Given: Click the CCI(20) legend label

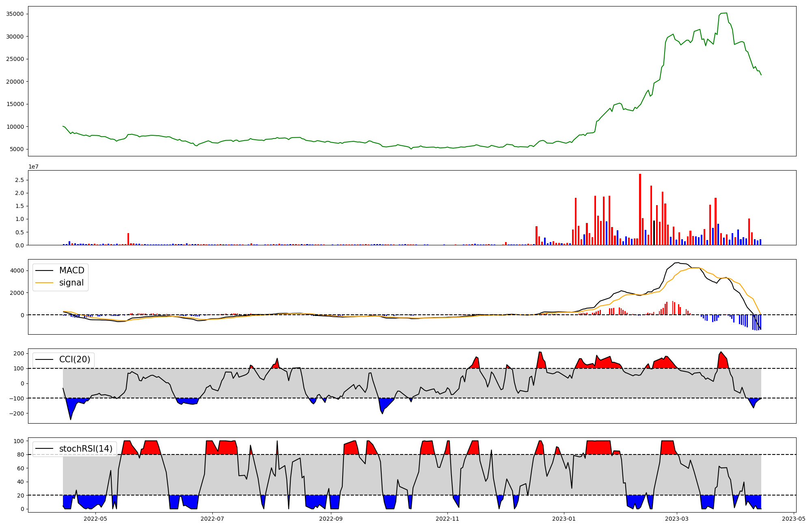Looking at the screenshot, I should 74,359.
